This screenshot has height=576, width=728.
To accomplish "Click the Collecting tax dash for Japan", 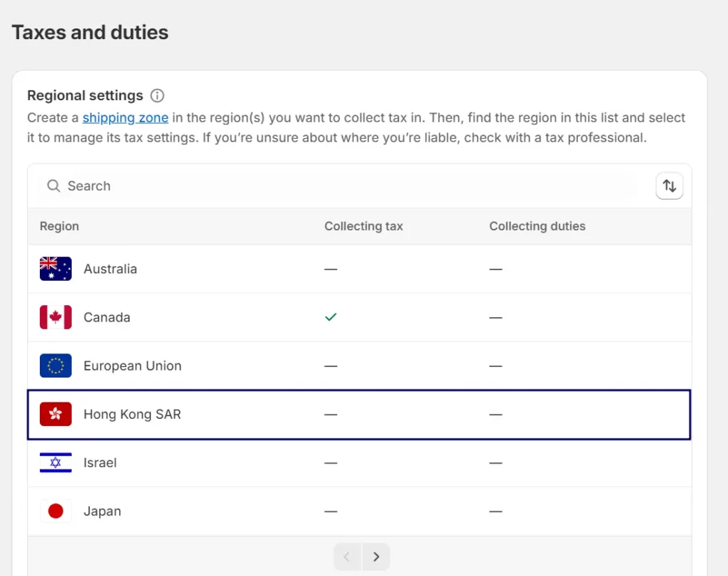I will point(331,511).
